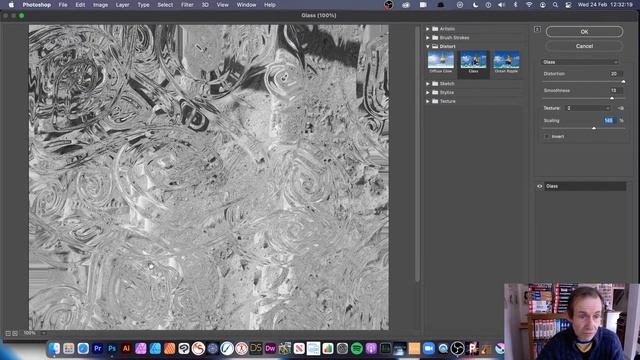Toggle the Invert checkbox

547,137
